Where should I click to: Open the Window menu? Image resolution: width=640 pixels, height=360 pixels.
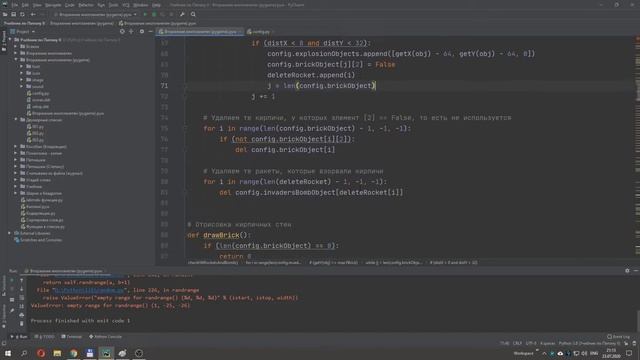(140, 5)
